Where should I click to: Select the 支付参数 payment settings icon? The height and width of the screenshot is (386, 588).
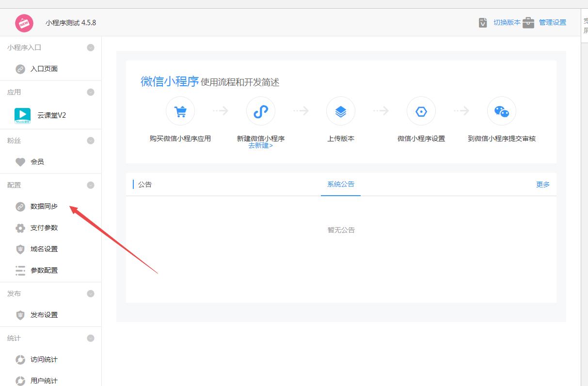click(x=20, y=228)
